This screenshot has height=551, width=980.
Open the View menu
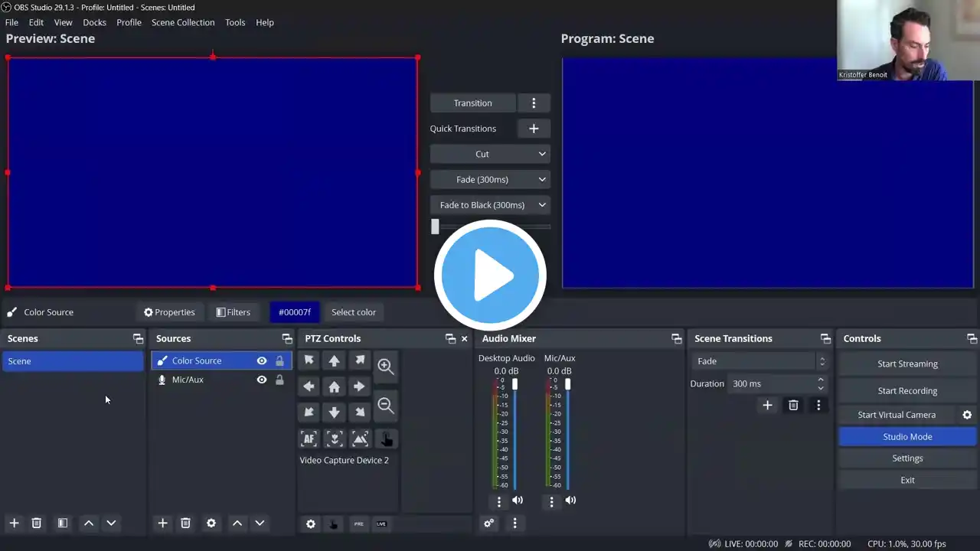(x=63, y=22)
